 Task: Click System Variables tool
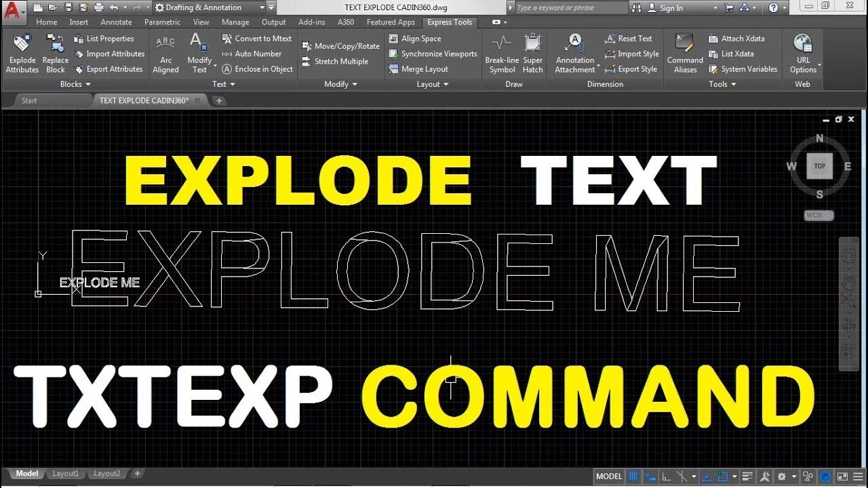(743, 69)
